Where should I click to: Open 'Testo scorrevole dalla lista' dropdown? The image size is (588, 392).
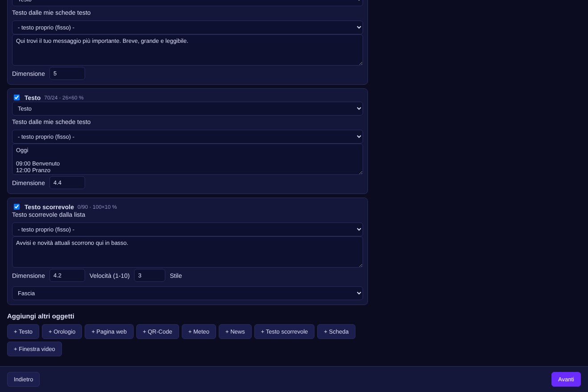188,229
